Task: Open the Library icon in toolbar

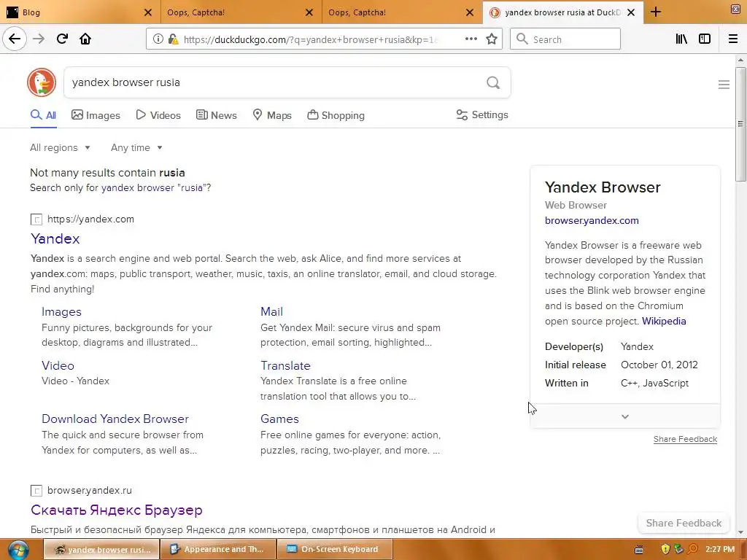Action: point(681,39)
